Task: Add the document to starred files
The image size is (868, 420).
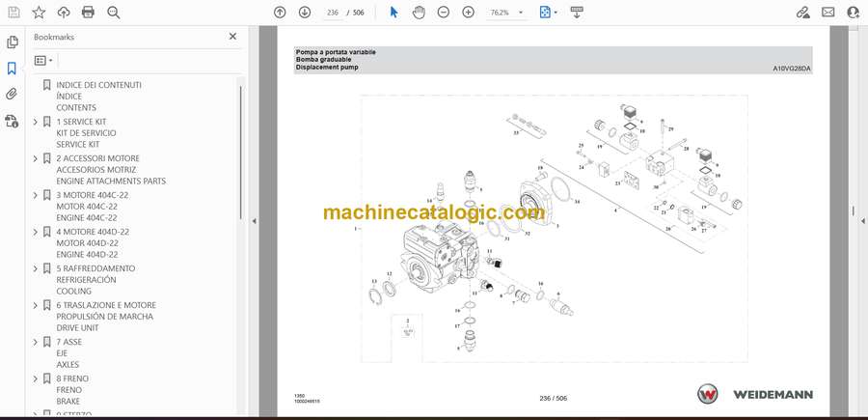Action: (39, 13)
